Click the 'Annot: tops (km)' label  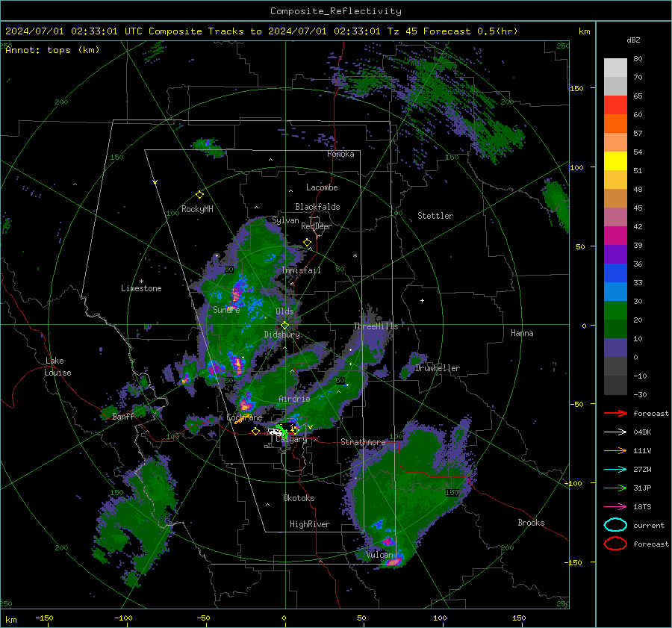52,50
